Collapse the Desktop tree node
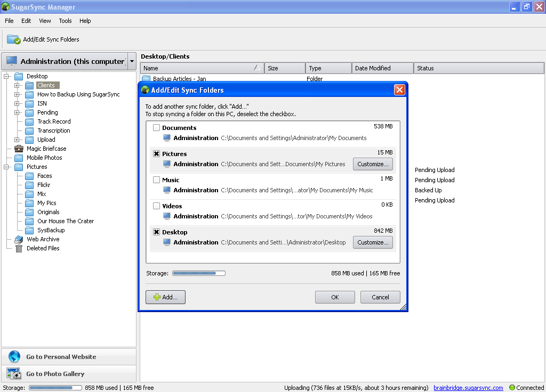The image size is (546, 392). pyautogui.click(x=6, y=76)
